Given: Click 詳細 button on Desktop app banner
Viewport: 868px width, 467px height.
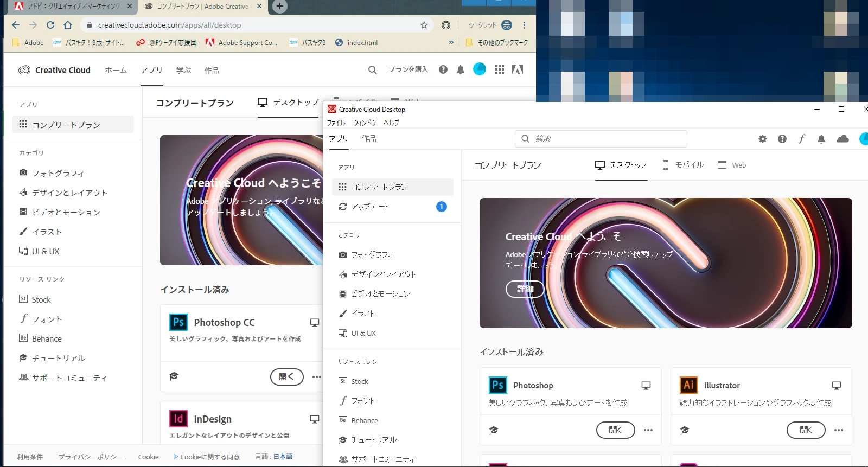Looking at the screenshot, I should [525, 289].
